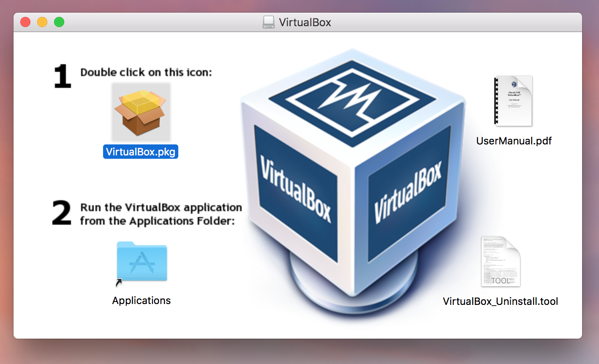Select the VirtualBox_Uninstall.tool script icon
This screenshot has height=364, width=599.
[501, 261]
